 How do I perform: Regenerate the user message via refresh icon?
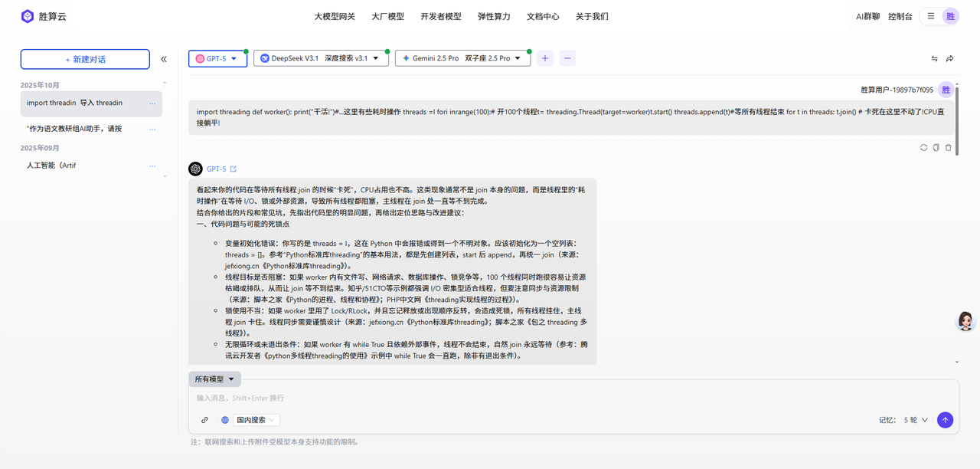[x=924, y=147]
